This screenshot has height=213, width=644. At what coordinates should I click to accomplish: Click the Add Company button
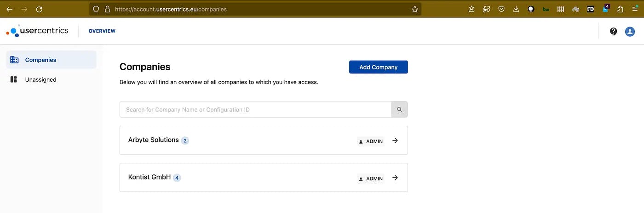click(x=378, y=67)
